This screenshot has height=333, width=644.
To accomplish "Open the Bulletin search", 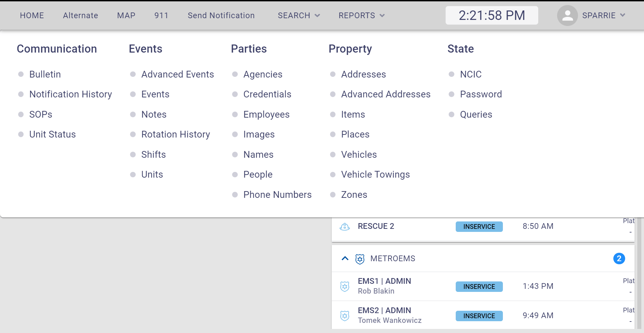I will (x=45, y=74).
